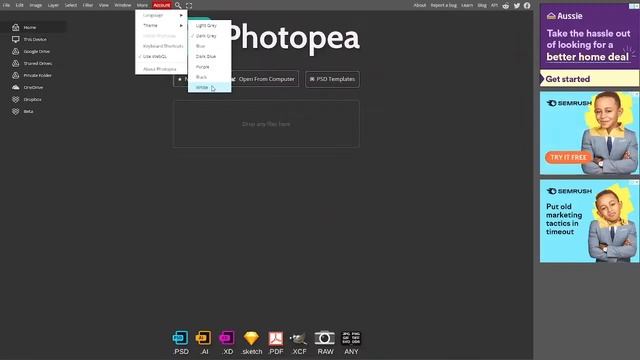Open the Home section in the sidebar
The width and height of the screenshot is (640, 360).
33,27
